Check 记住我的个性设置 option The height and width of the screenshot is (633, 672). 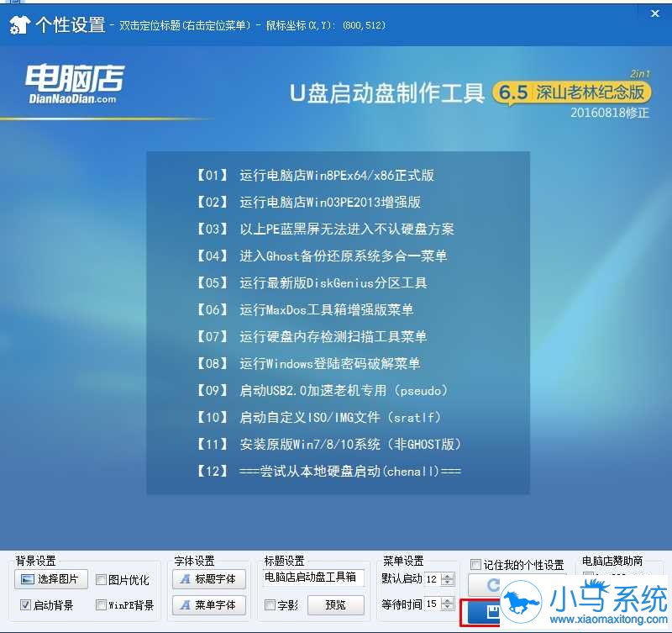click(x=475, y=564)
